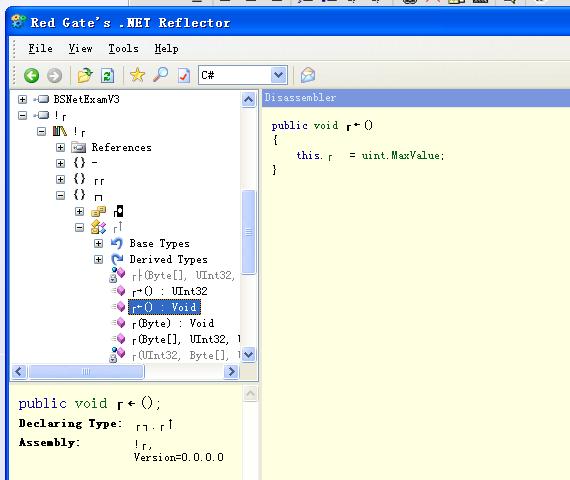The width and height of the screenshot is (570, 480).
Task: Click the info pane scroll up arrow
Action: pos(250,394)
